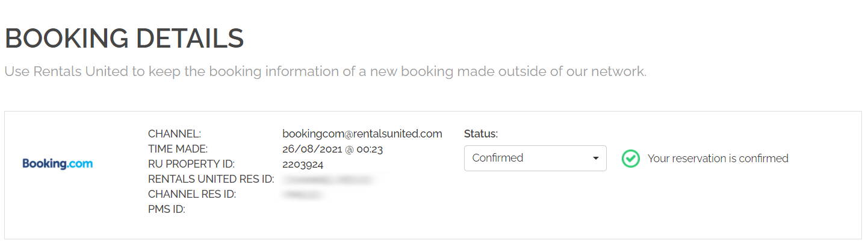Click the Status dropdown arrow

coord(595,159)
